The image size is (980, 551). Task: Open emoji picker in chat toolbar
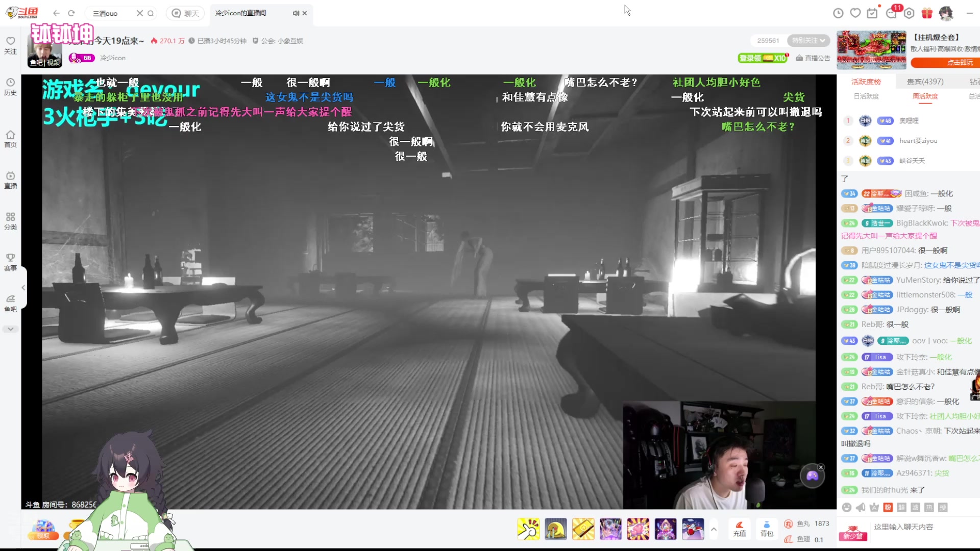(847, 508)
